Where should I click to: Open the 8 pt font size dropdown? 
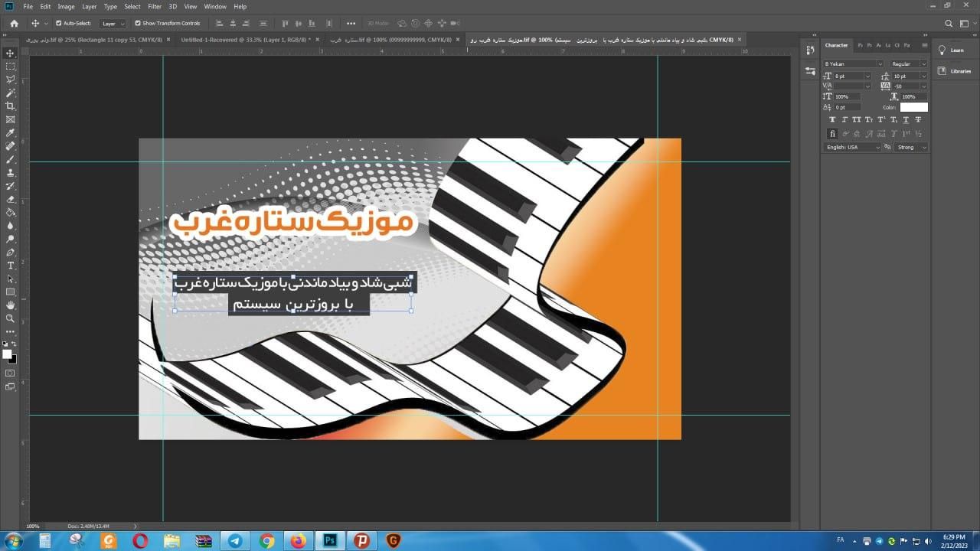tap(852, 76)
